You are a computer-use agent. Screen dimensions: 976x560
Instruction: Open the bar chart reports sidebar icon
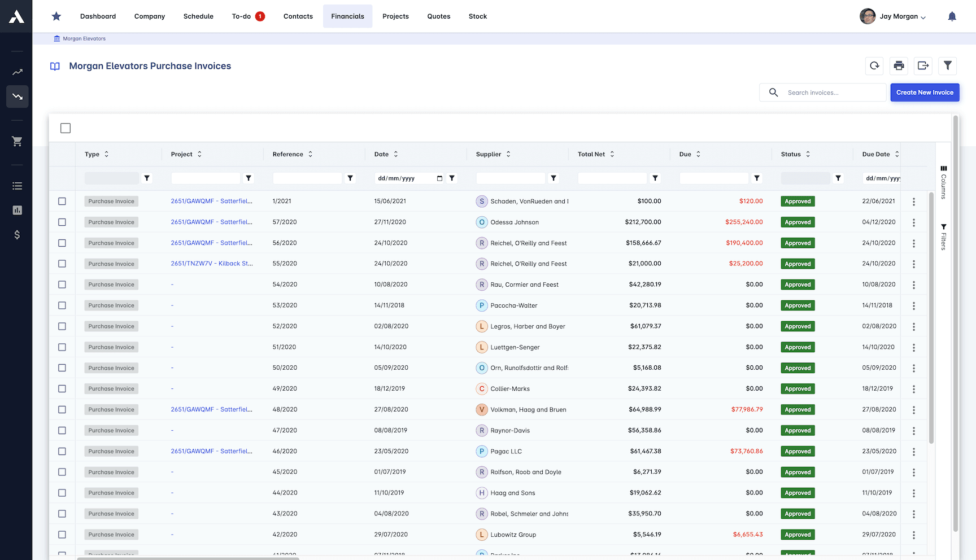click(17, 210)
